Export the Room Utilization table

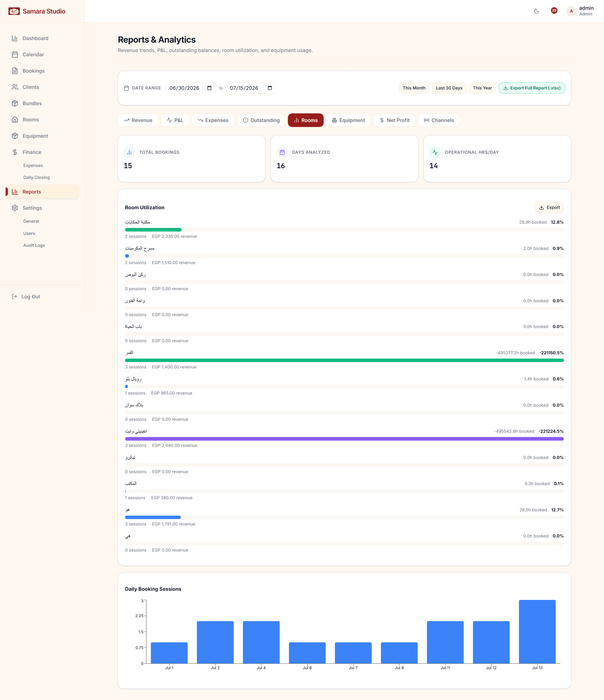pyautogui.click(x=549, y=208)
